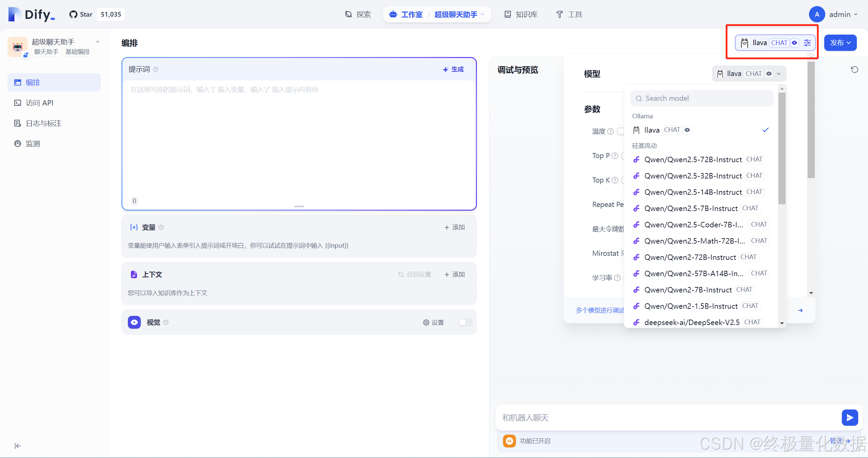Expand the 超级聊天助手 app name chevron
The height and width of the screenshot is (458, 868).
(97, 41)
